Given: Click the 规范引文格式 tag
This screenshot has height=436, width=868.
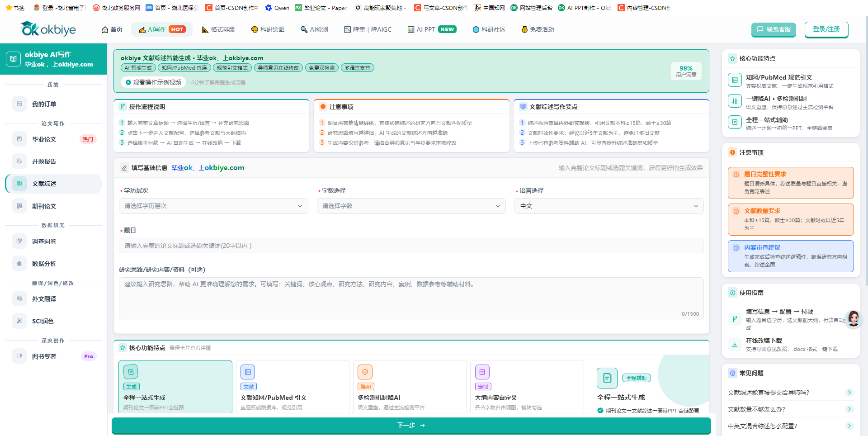Looking at the screenshot, I should point(232,68).
